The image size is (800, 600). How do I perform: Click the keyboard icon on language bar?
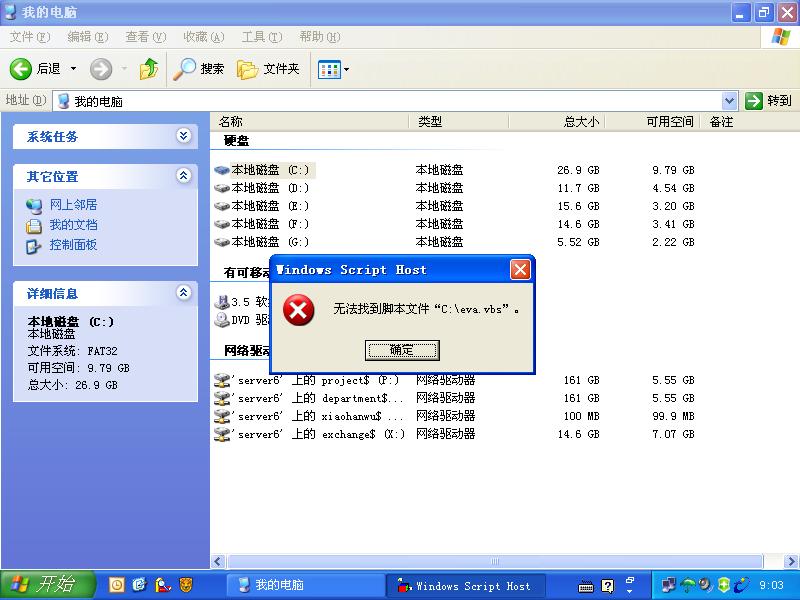586,587
